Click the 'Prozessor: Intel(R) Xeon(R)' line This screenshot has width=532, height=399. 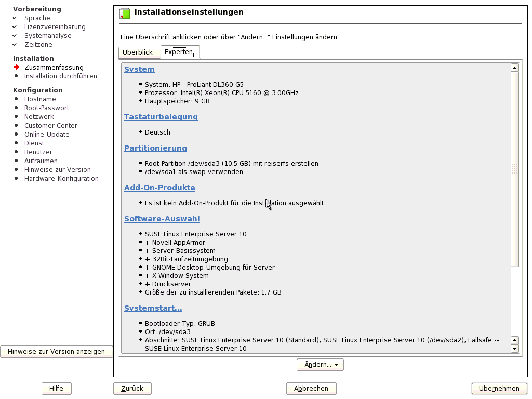(221, 93)
